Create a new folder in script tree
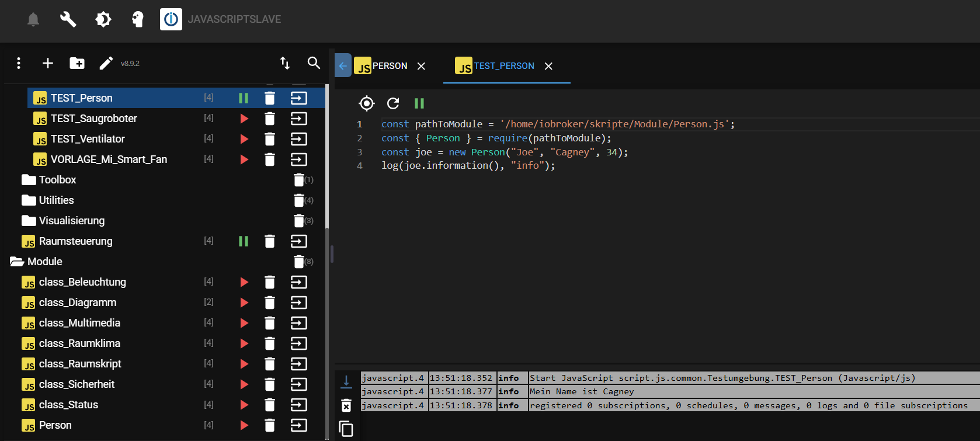The height and width of the screenshot is (441, 980). (77, 63)
